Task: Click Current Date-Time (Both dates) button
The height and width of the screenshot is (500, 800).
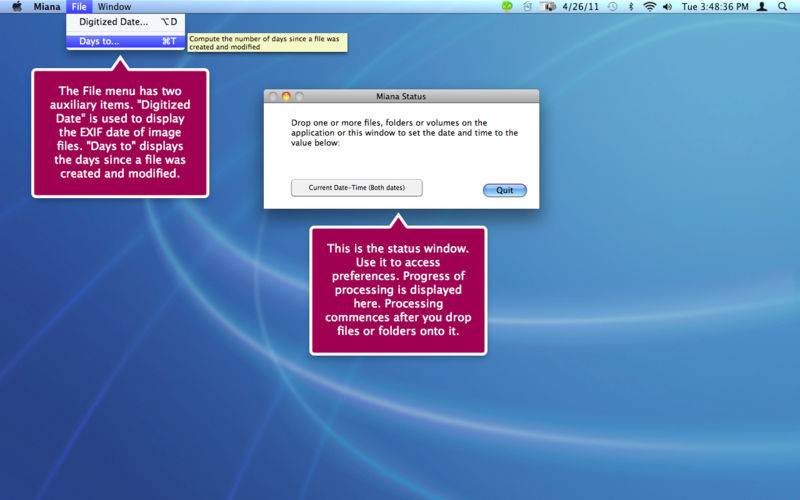Action: click(357, 188)
